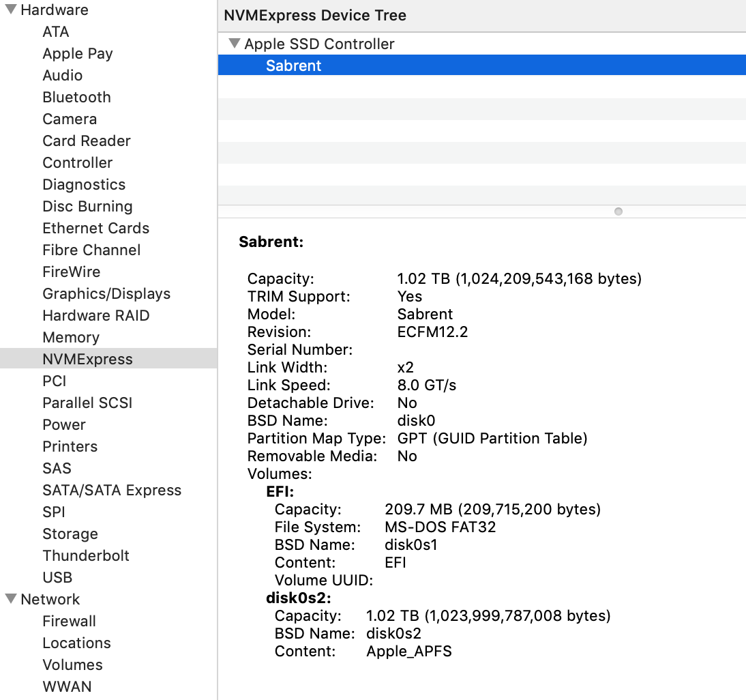Open Fibre Channel category

91,250
